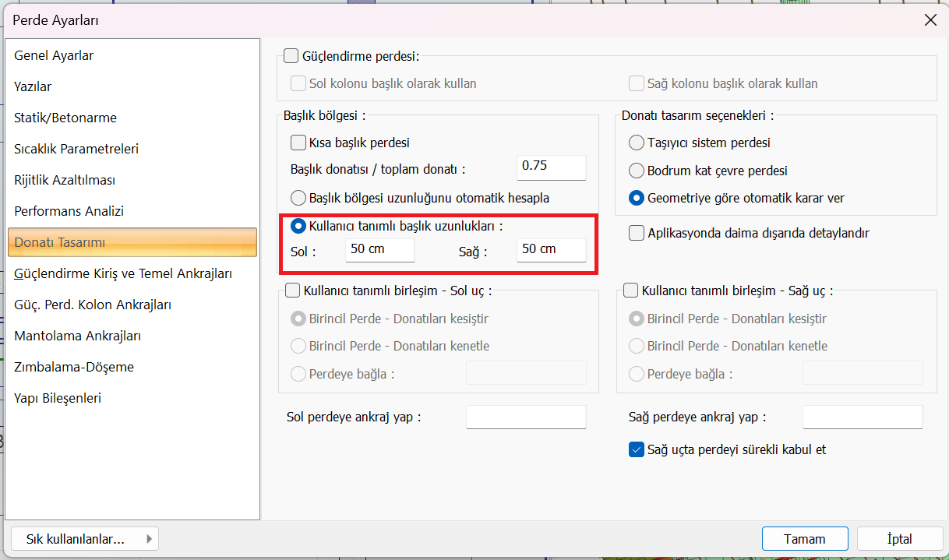Click the Sağ başlık uzunluğu field
The image size is (949, 560).
tap(551, 250)
